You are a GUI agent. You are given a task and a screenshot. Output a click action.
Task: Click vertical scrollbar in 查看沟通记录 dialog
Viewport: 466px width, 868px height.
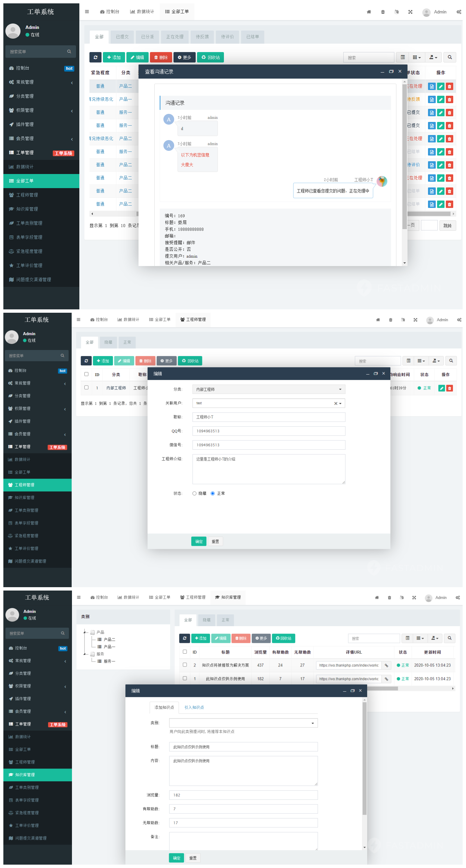pos(404,155)
